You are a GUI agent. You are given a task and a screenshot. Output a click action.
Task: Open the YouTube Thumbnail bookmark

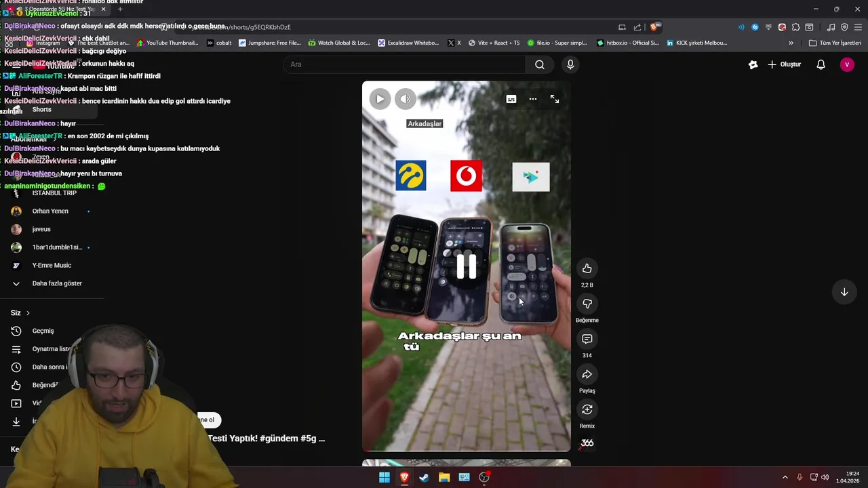pos(167,43)
